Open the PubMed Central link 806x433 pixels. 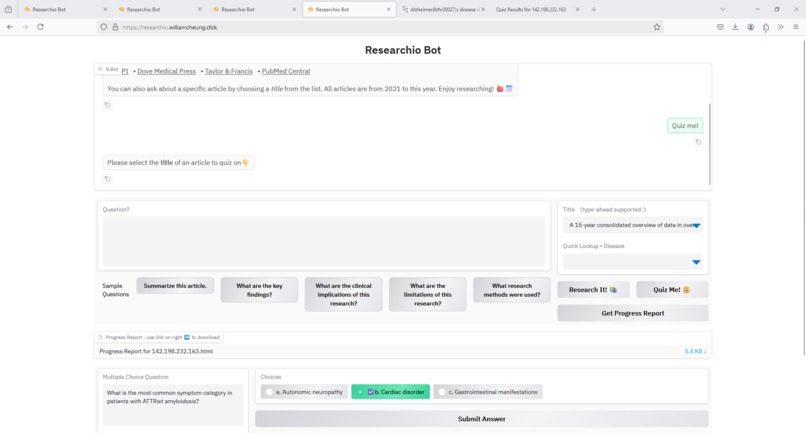click(x=286, y=71)
